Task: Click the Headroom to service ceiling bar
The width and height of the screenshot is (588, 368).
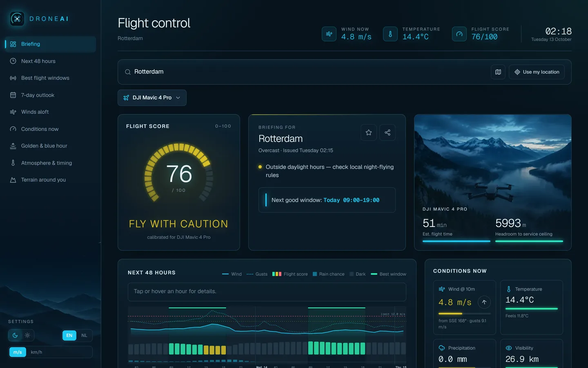Action: pyautogui.click(x=529, y=241)
